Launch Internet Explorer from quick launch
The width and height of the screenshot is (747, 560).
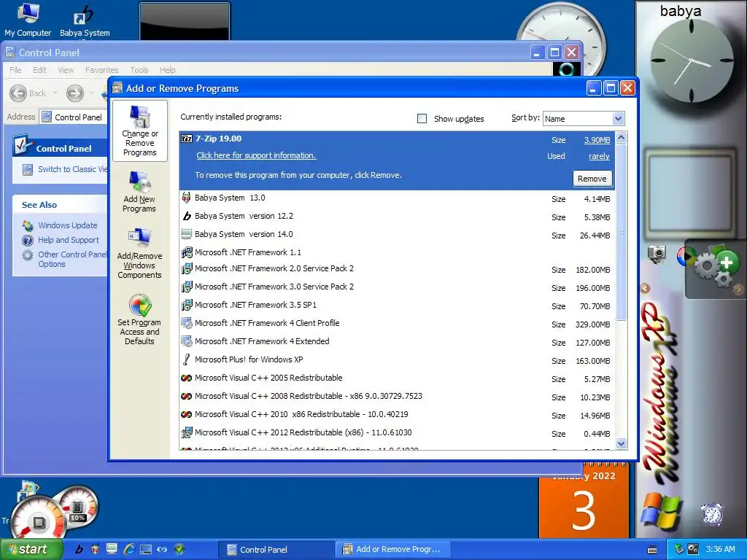[128, 549]
